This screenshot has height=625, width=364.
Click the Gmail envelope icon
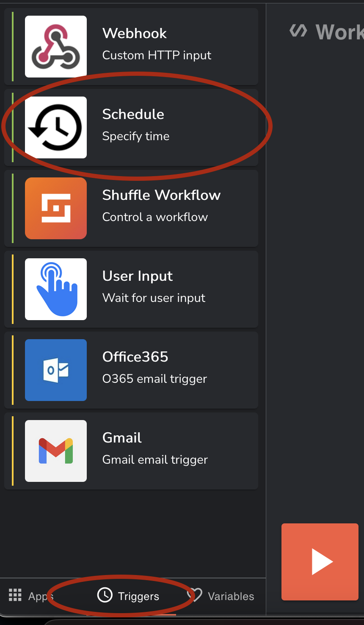[56, 451]
